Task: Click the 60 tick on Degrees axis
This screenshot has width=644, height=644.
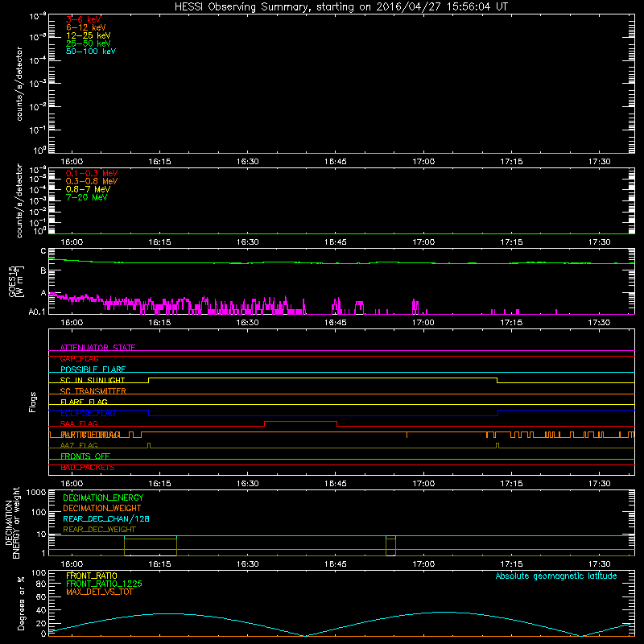Action: [x=42, y=597]
